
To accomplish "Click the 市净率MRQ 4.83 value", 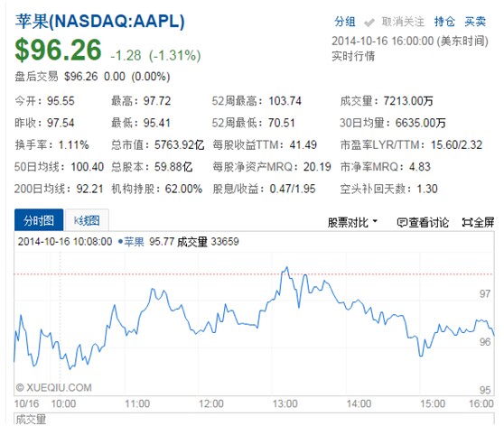I will point(420,167).
